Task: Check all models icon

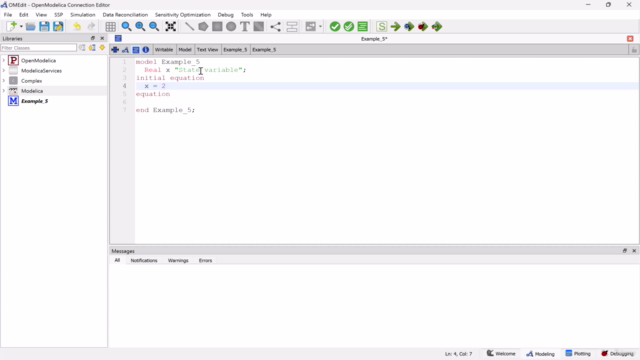Action: point(349,27)
